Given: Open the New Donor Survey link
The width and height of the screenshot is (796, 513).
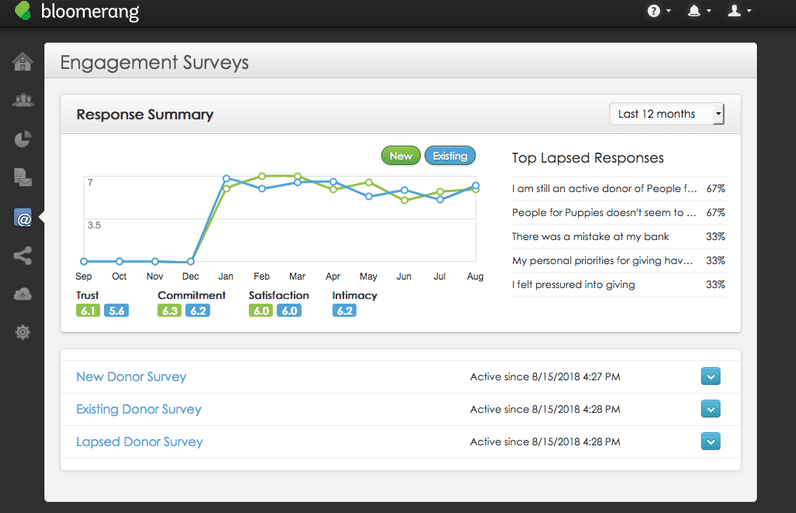Looking at the screenshot, I should click(x=131, y=377).
